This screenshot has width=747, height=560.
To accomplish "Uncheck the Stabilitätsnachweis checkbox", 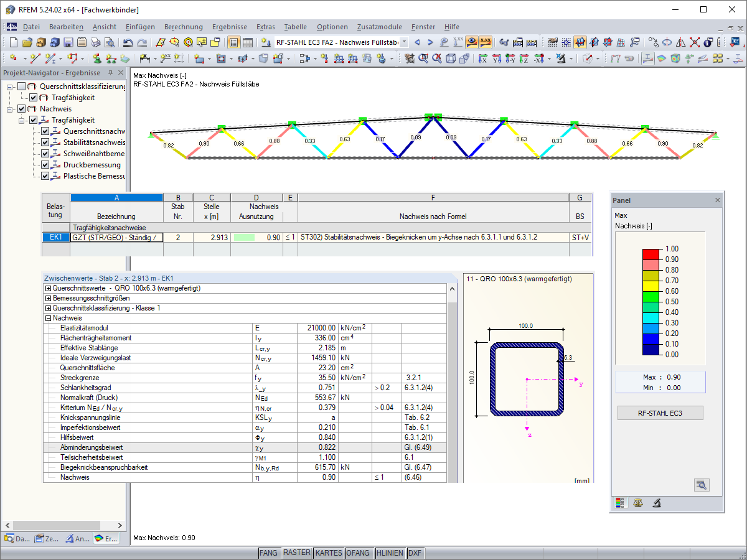I will click(45, 142).
